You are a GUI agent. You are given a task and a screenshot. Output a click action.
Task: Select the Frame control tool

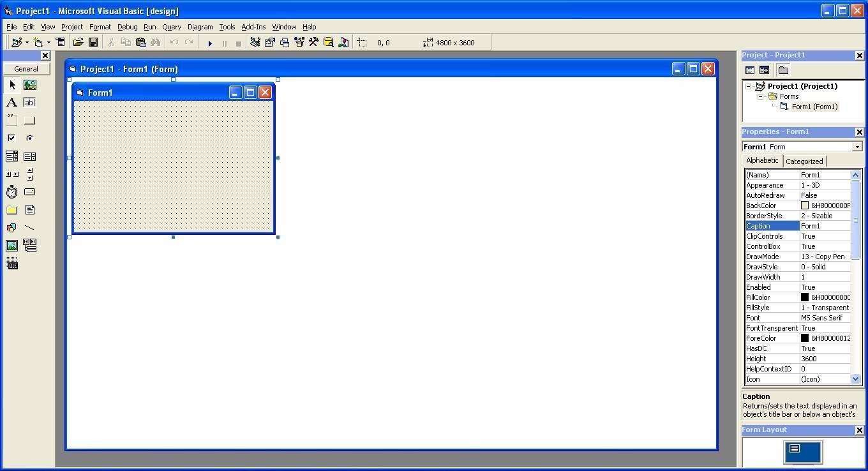(x=12, y=121)
